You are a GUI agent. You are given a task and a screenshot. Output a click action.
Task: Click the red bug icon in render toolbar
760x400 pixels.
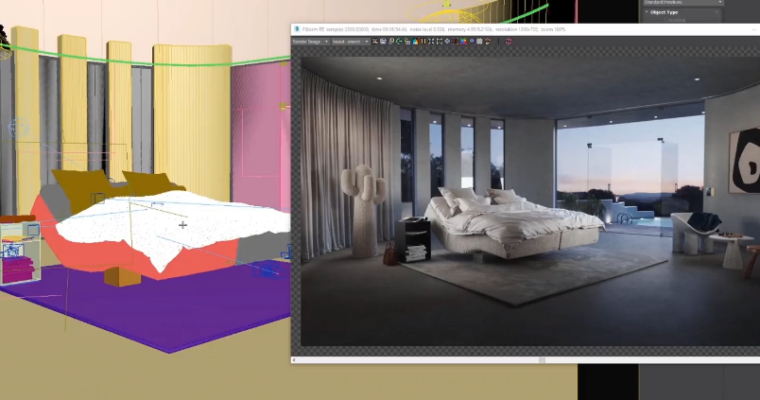pos(455,42)
